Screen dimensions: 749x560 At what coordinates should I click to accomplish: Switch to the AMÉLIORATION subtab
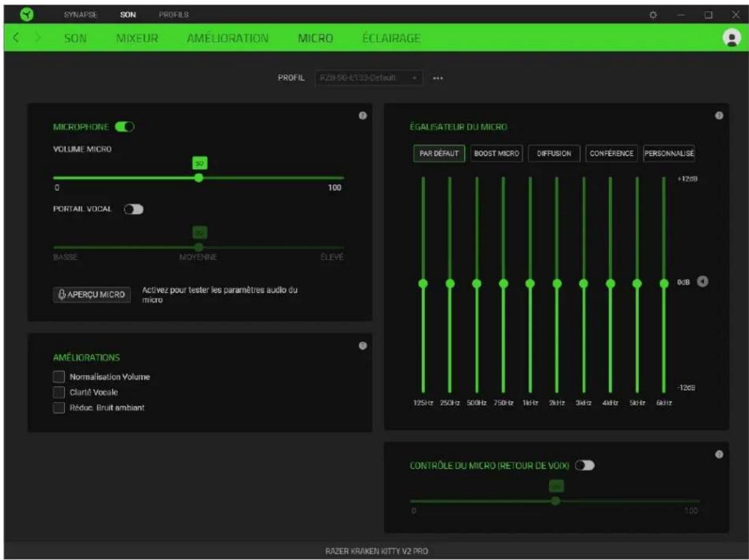point(228,38)
